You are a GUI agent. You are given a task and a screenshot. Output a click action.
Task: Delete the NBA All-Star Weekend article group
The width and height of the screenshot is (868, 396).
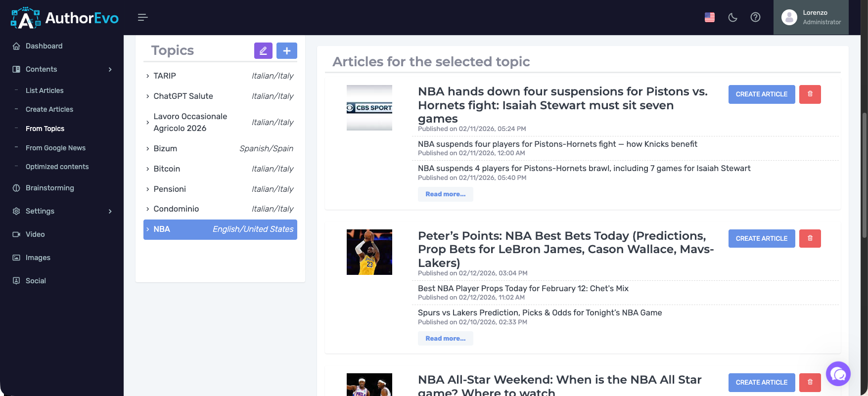(810, 383)
